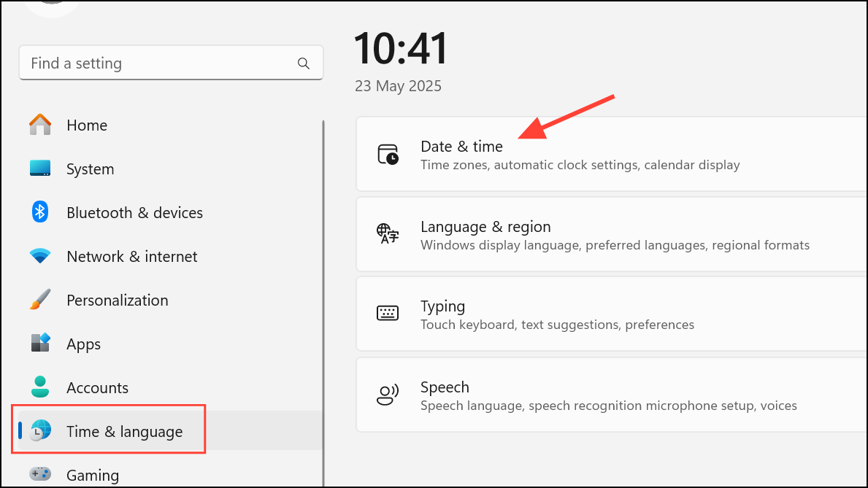Focus the Find a setting field

pyautogui.click(x=171, y=63)
